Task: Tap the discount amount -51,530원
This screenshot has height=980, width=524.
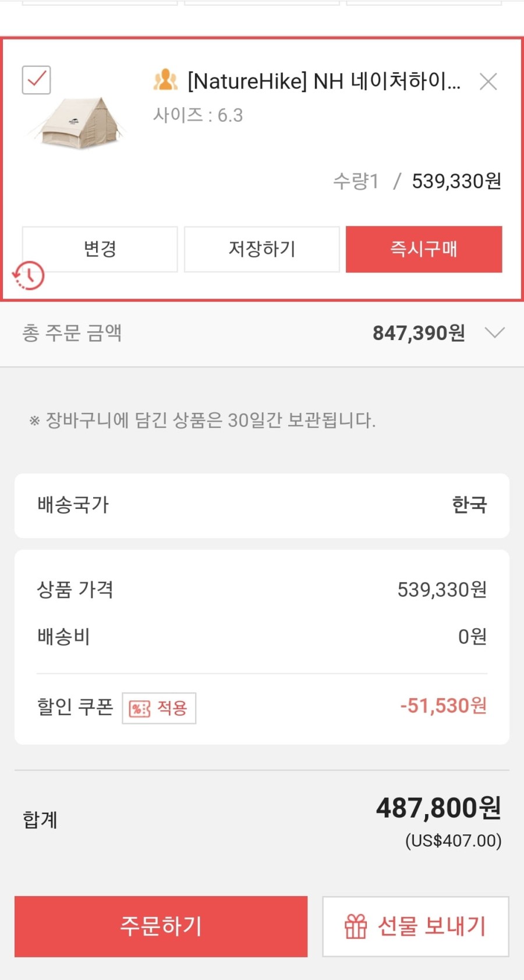Action: pos(443,706)
